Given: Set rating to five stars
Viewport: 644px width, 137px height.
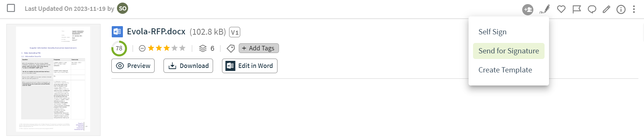Looking at the screenshot, I should [x=182, y=48].
